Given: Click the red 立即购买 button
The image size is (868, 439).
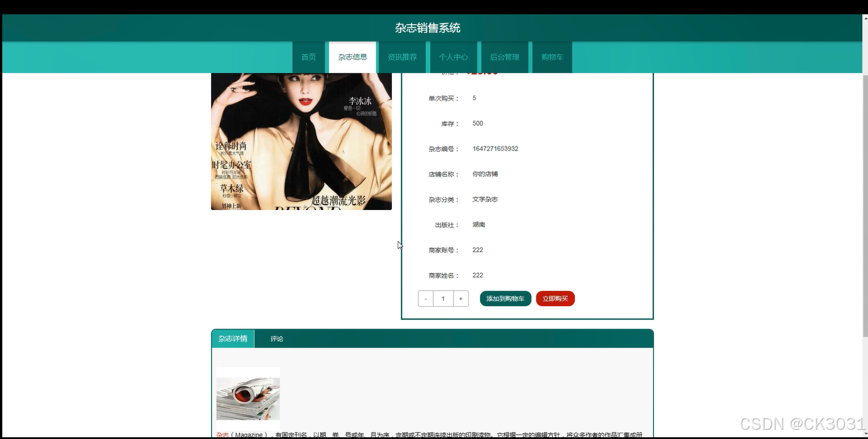Looking at the screenshot, I should (555, 299).
